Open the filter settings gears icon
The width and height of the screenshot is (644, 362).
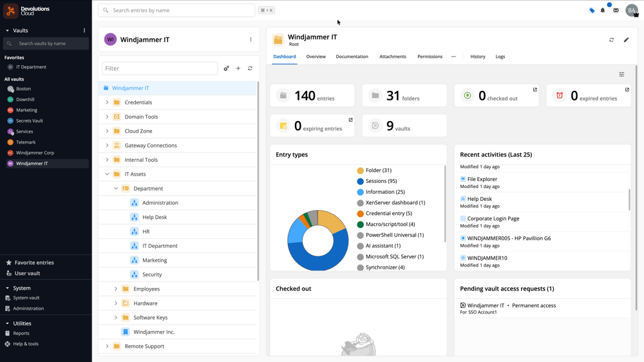226,68
